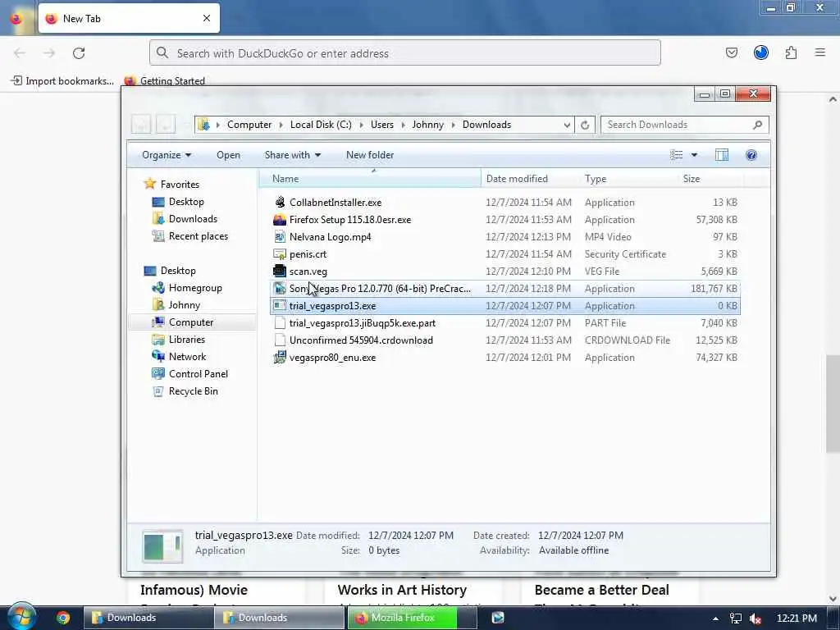
Task: Close the New Tab tab
Action: tap(207, 18)
